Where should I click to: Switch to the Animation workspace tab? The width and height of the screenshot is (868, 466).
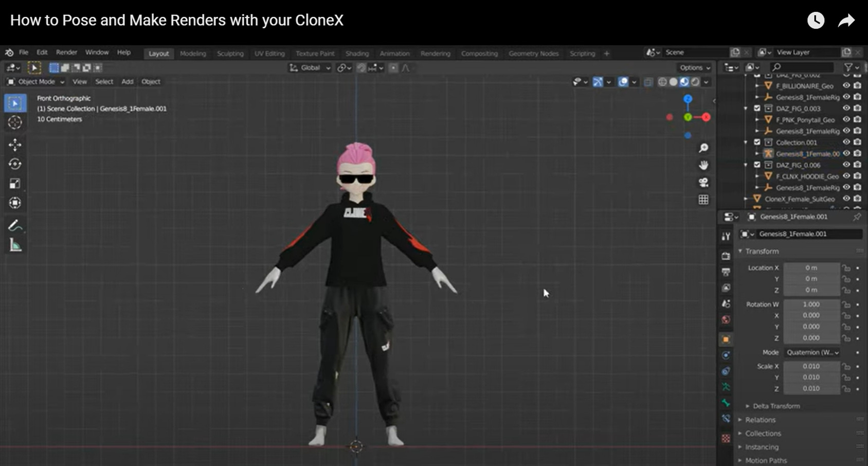tap(394, 53)
